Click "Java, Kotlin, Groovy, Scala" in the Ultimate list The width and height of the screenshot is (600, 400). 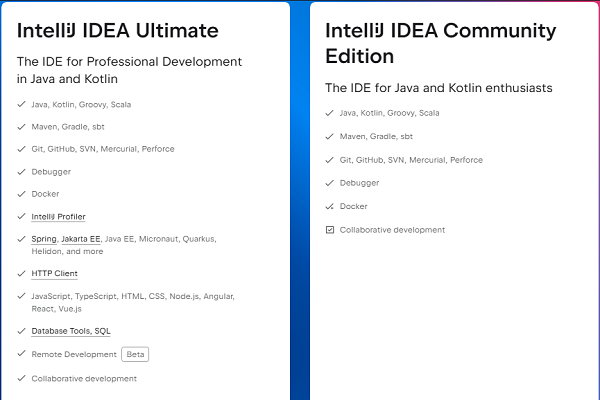[81, 104]
